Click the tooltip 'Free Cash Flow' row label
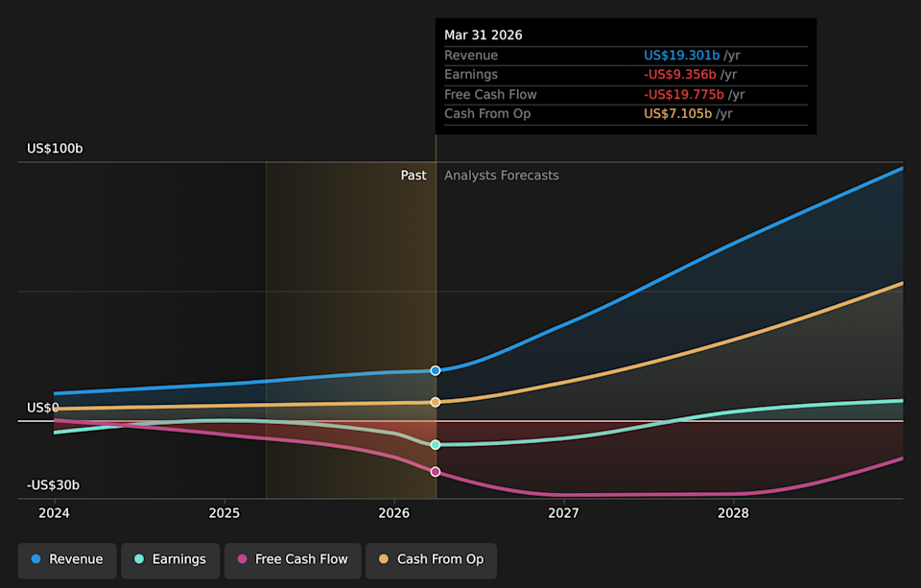 pyautogui.click(x=490, y=95)
